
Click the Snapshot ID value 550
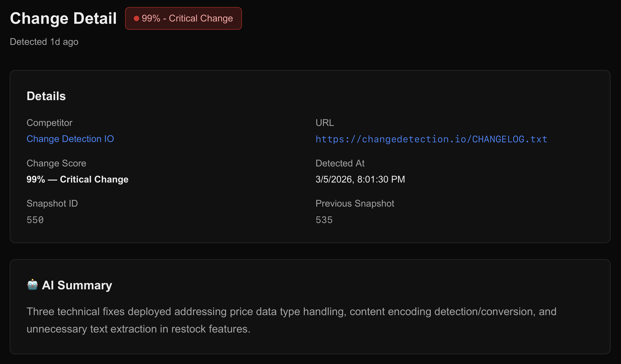(35, 220)
